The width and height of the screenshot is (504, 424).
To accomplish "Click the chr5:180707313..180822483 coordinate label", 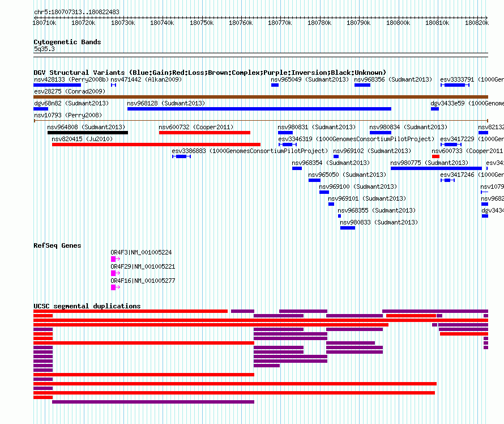I will [76, 12].
